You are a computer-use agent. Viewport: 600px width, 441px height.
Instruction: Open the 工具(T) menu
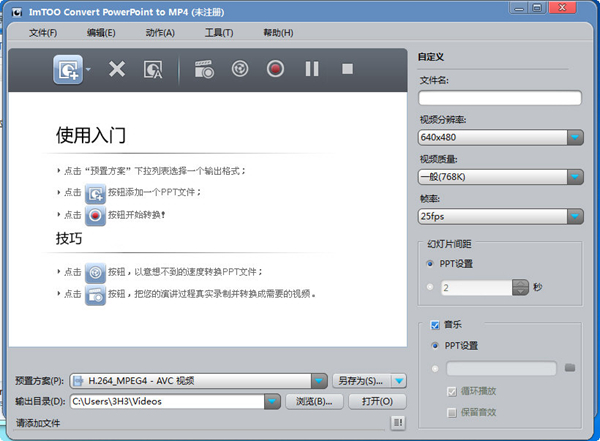coord(219,33)
